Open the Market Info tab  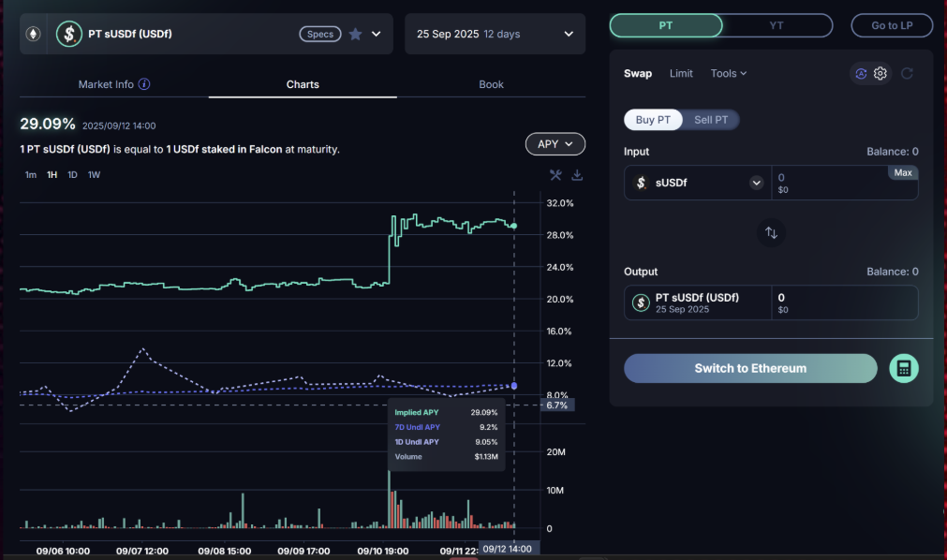coord(113,84)
